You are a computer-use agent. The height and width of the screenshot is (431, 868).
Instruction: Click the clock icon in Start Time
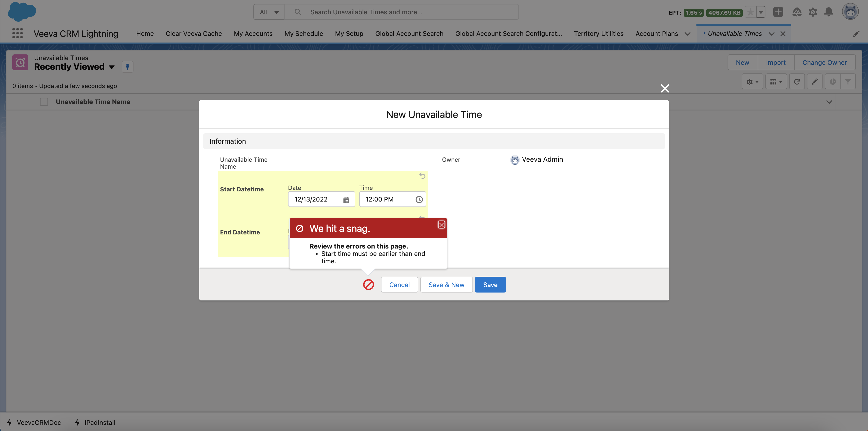[419, 200]
